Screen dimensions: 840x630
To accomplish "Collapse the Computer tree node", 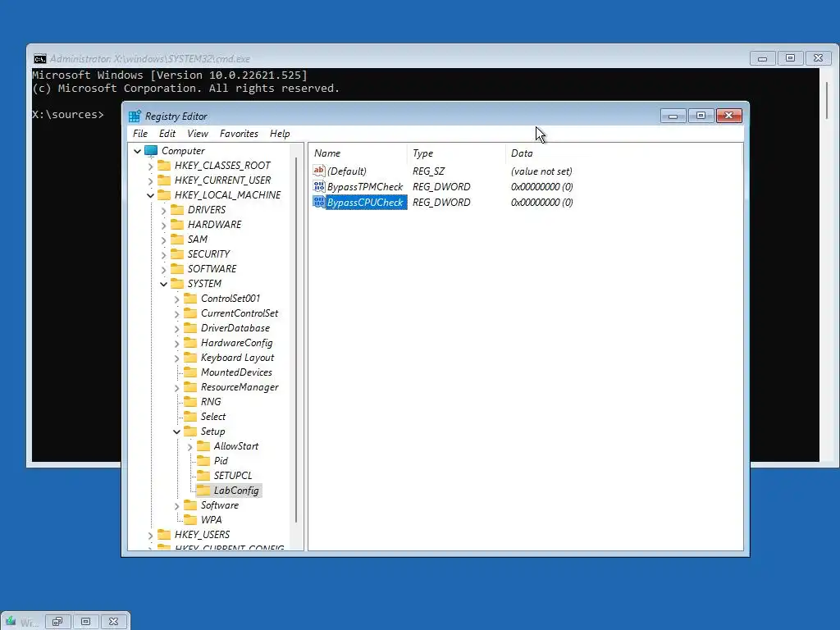I will 137,151.
